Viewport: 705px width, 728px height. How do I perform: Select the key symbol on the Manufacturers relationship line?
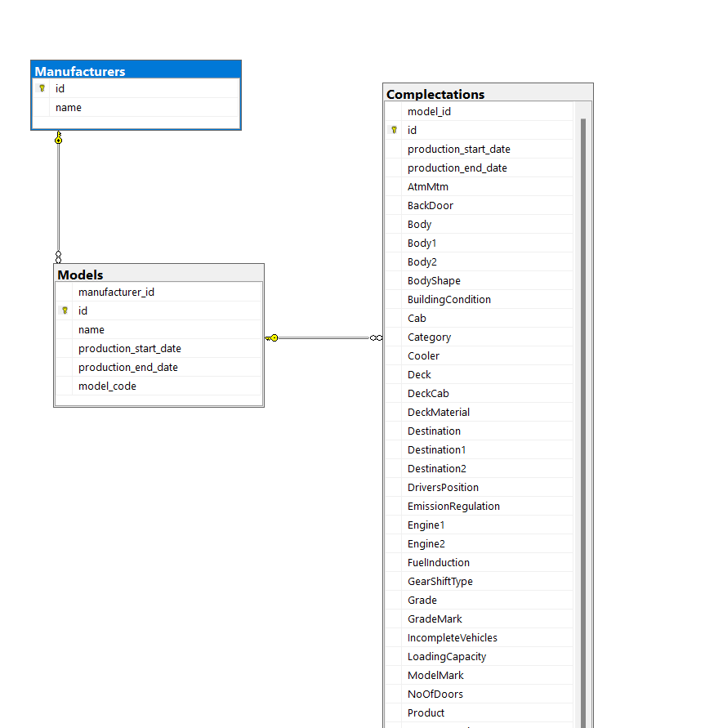pos(58,139)
